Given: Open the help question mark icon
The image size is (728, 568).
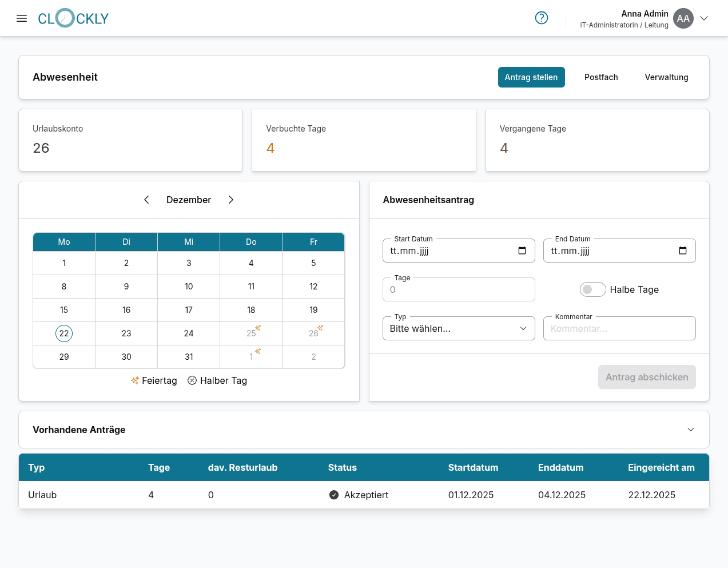Looking at the screenshot, I should coord(541,18).
